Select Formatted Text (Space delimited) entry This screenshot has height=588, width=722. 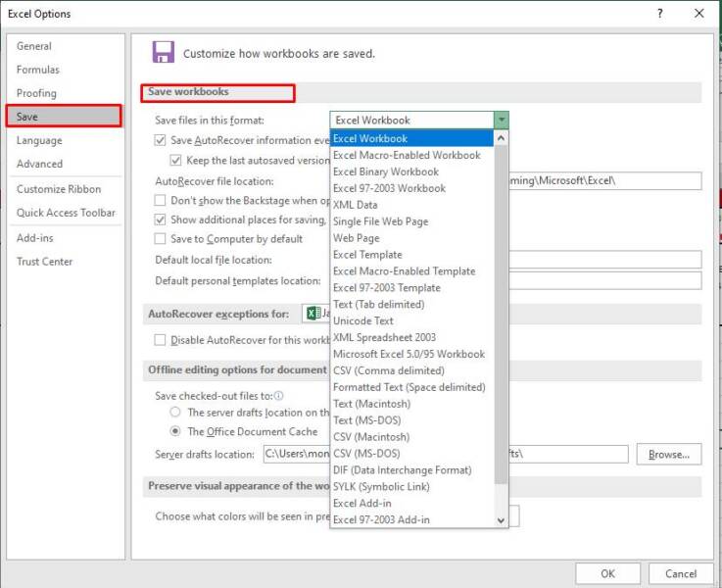(x=412, y=387)
